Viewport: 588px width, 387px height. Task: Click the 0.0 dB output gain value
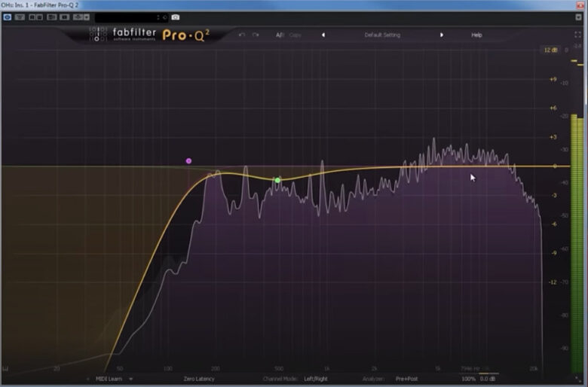point(488,379)
